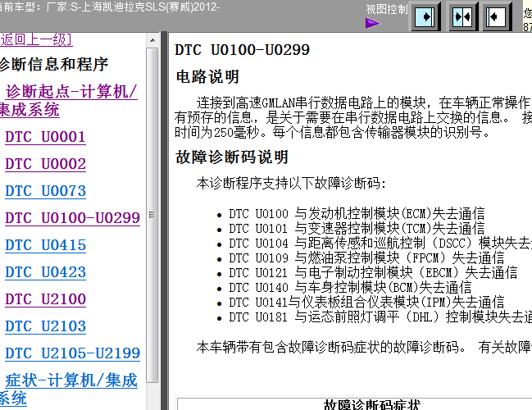Open the DTC U0073 link

(x=45, y=191)
